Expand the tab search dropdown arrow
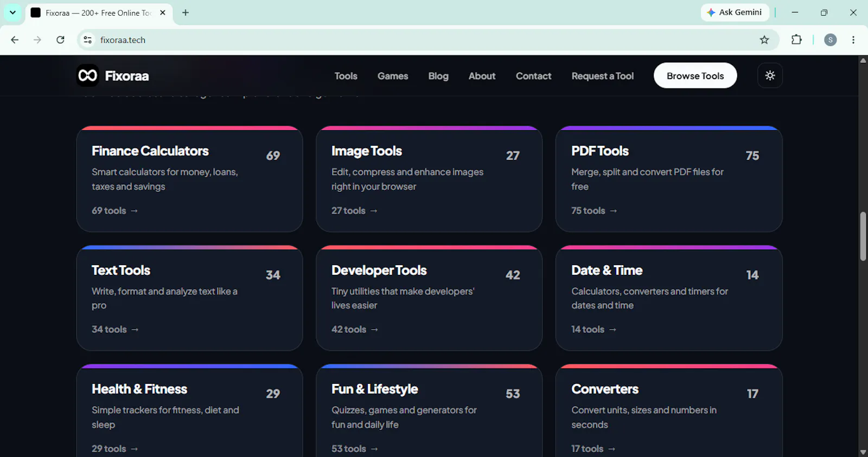 tap(12, 12)
